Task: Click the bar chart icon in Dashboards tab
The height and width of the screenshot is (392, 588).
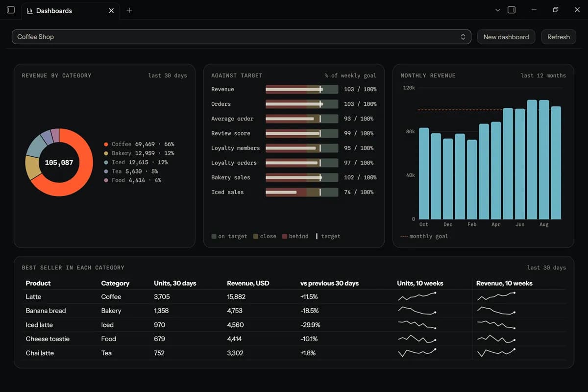Action: [x=30, y=10]
